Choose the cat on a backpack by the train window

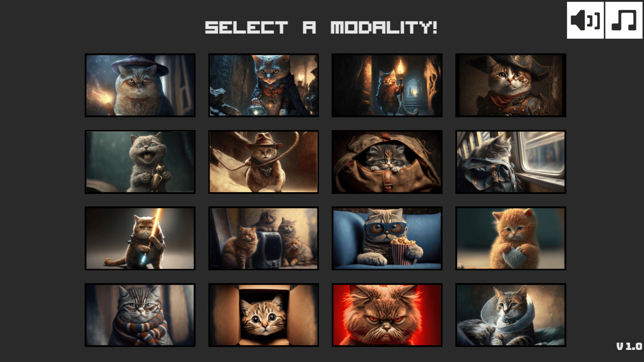click(x=511, y=162)
